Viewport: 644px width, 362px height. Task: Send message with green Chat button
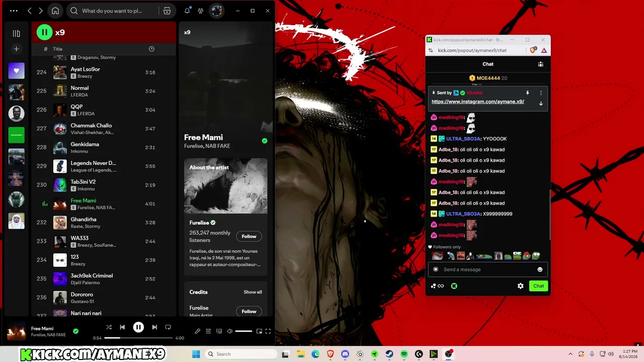coord(538,286)
